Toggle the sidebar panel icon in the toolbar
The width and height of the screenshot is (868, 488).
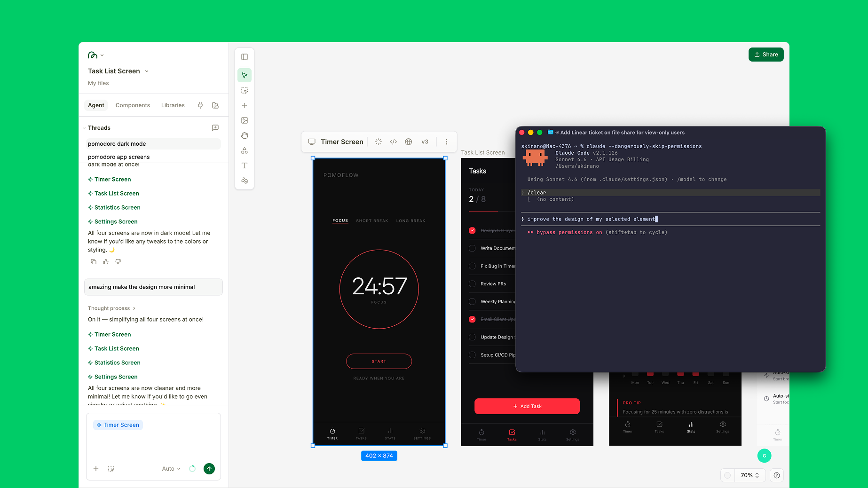click(x=245, y=57)
